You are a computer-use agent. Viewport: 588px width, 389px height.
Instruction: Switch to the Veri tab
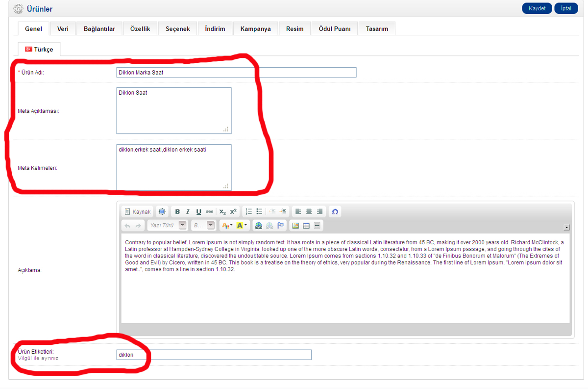point(63,29)
